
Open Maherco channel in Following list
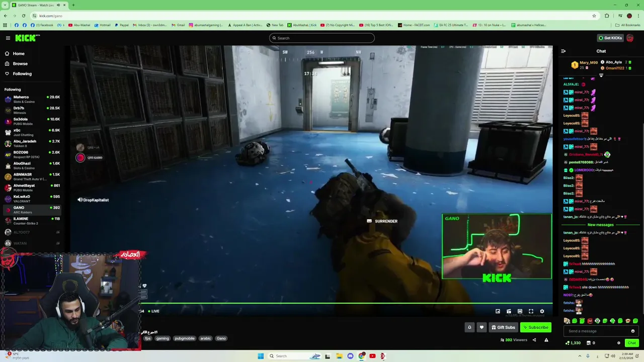[31, 99]
